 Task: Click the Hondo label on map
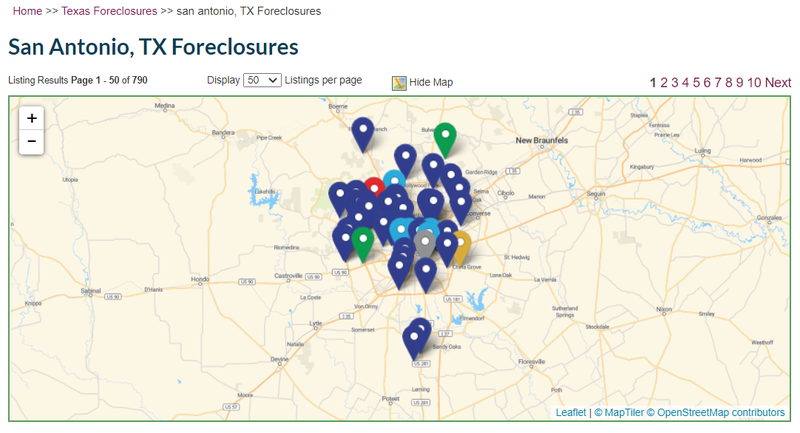[x=200, y=279]
